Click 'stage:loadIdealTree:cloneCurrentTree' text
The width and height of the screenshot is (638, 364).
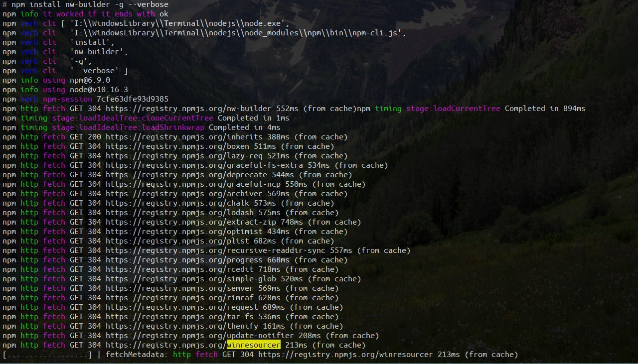(133, 118)
